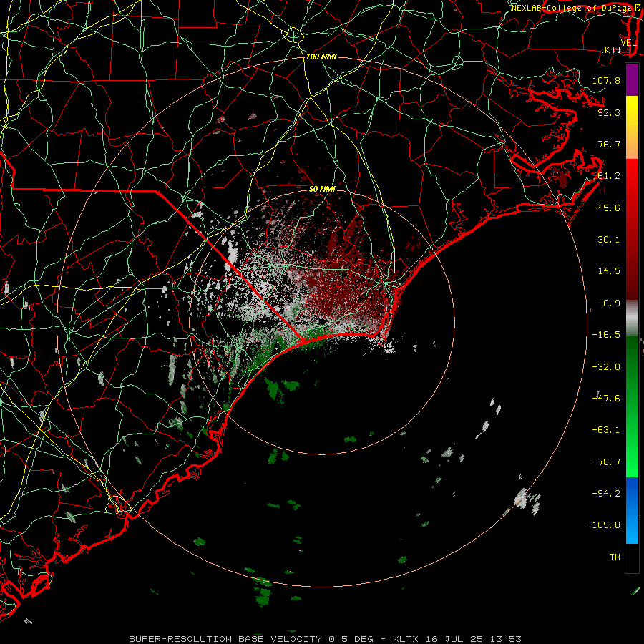Click the 45.6 legend value
The image size is (644, 644).
[609, 208]
